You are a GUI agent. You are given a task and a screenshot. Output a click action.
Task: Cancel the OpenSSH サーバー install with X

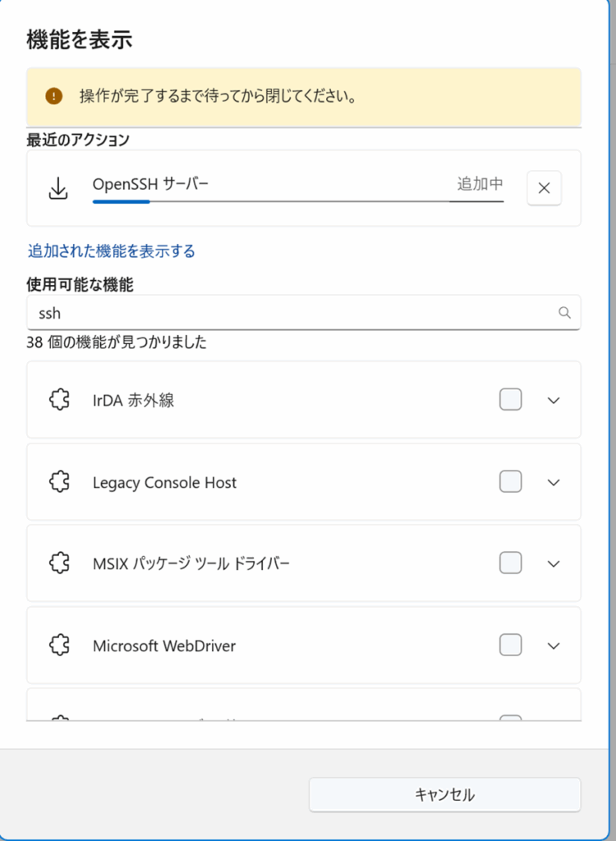pos(544,188)
